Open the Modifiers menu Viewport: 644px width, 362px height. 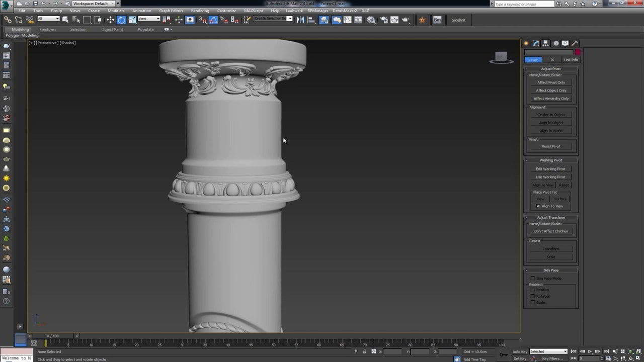(x=116, y=11)
